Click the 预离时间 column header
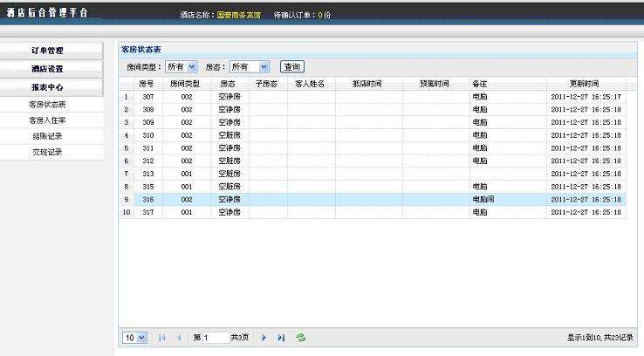 pyautogui.click(x=434, y=84)
